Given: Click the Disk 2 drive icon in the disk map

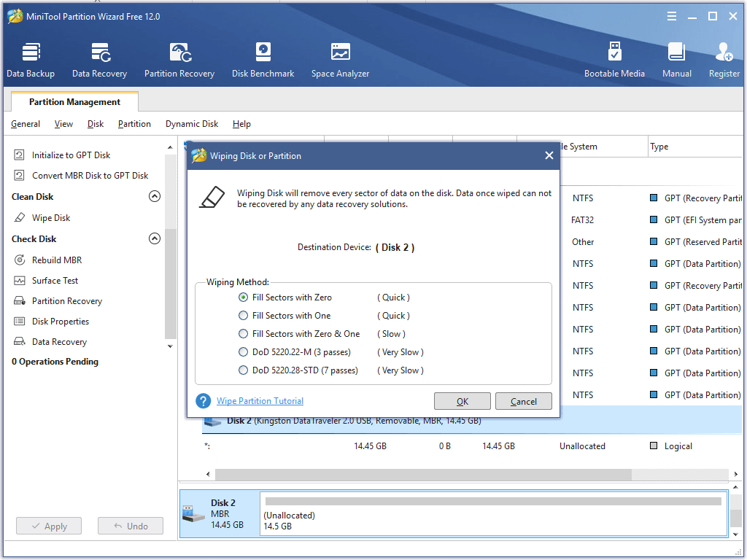Looking at the screenshot, I should click(x=193, y=514).
